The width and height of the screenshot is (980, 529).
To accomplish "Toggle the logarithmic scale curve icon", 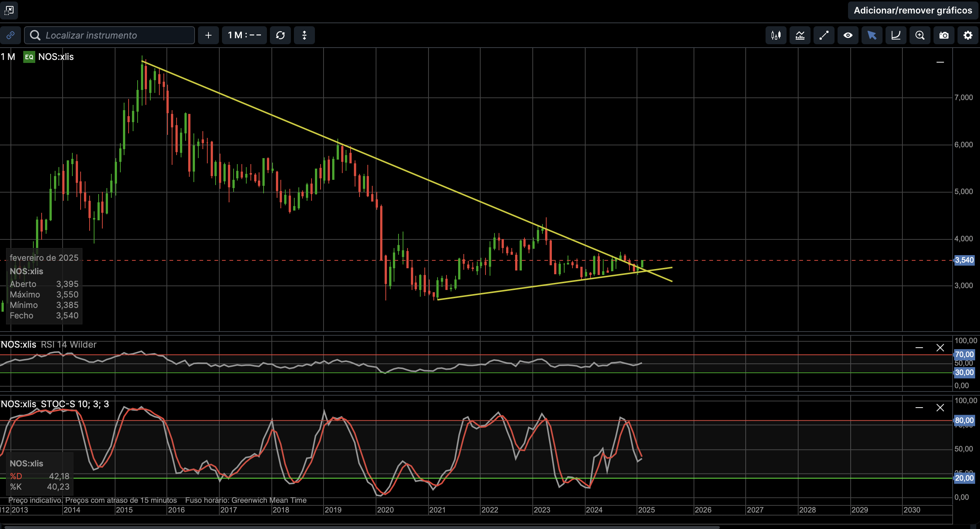I will [x=896, y=35].
